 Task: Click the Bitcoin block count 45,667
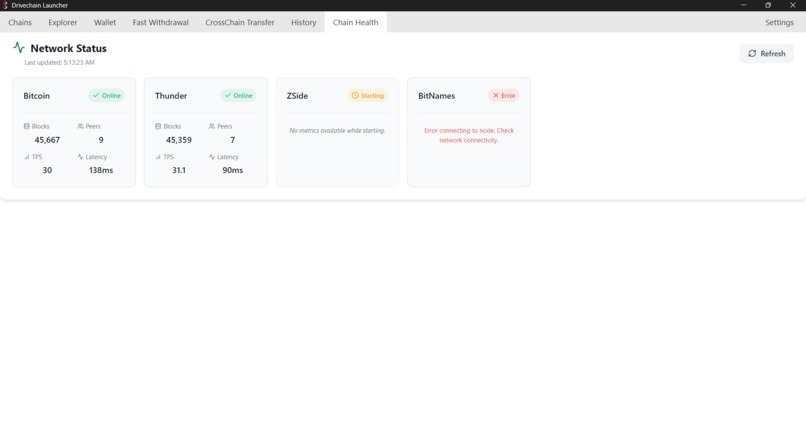click(x=47, y=140)
